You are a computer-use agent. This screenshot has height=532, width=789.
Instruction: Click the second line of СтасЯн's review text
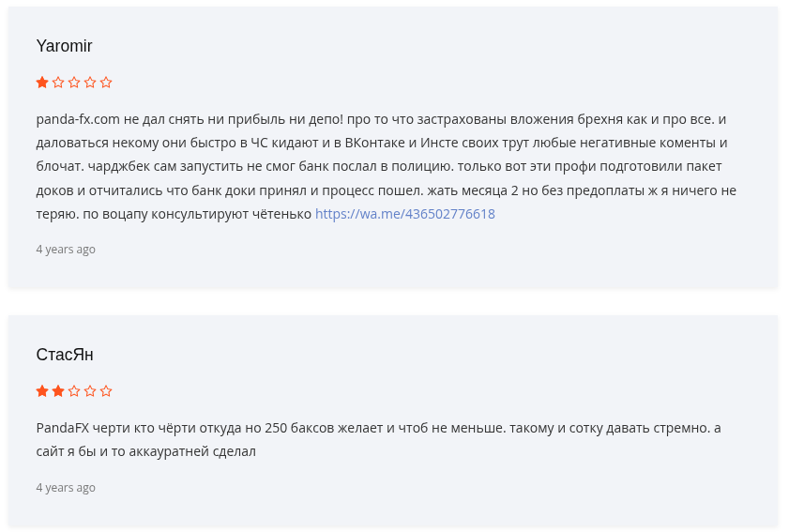click(145, 452)
